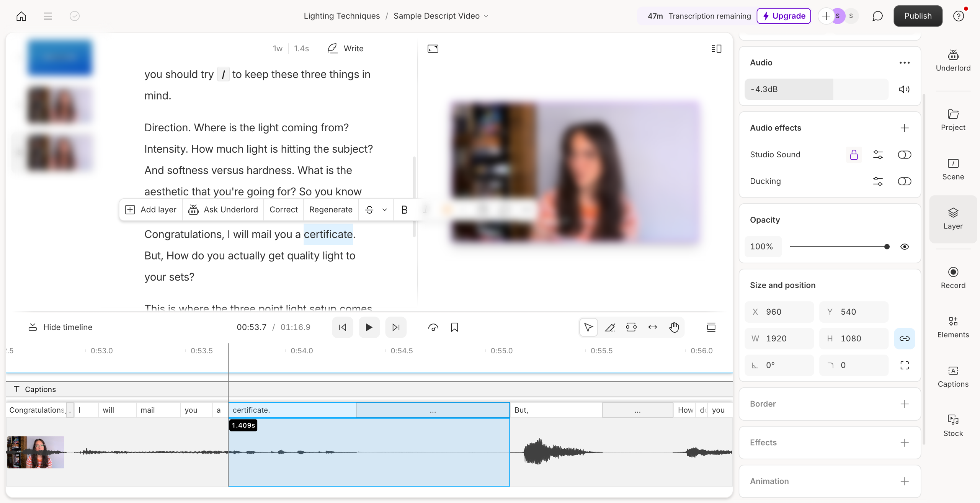Open the Underlord sidebar panel
980x503 pixels.
pyautogui.click(x=953, y=60)
